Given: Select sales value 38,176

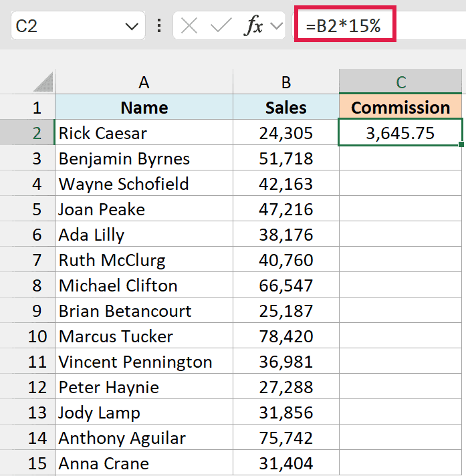Looking at the screenshot, I should [x=286, y=234].
